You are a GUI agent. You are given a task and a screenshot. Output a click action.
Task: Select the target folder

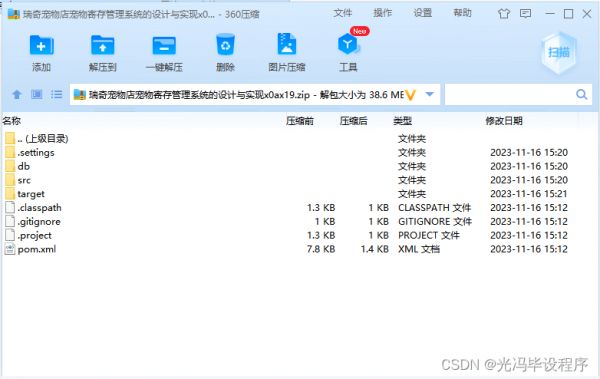coord(291,194)
